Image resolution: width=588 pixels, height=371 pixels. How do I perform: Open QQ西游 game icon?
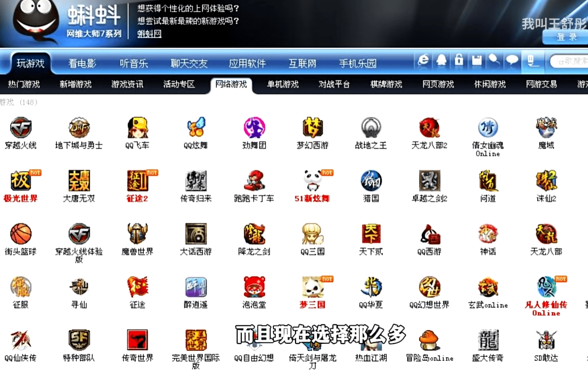coord(429,234)
